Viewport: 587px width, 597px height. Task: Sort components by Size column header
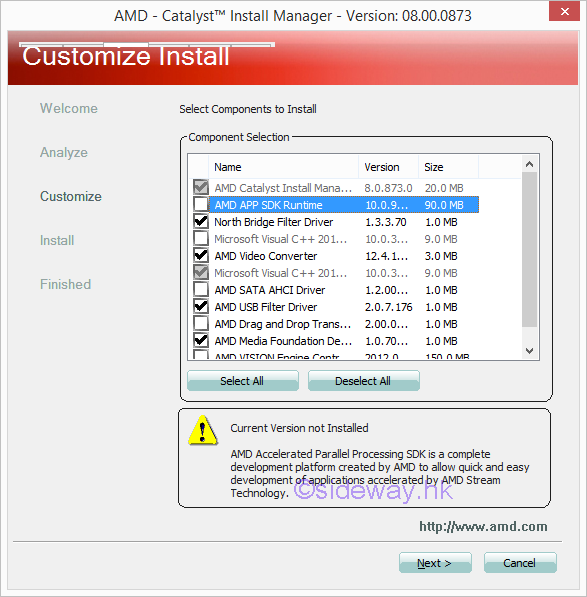448,167
